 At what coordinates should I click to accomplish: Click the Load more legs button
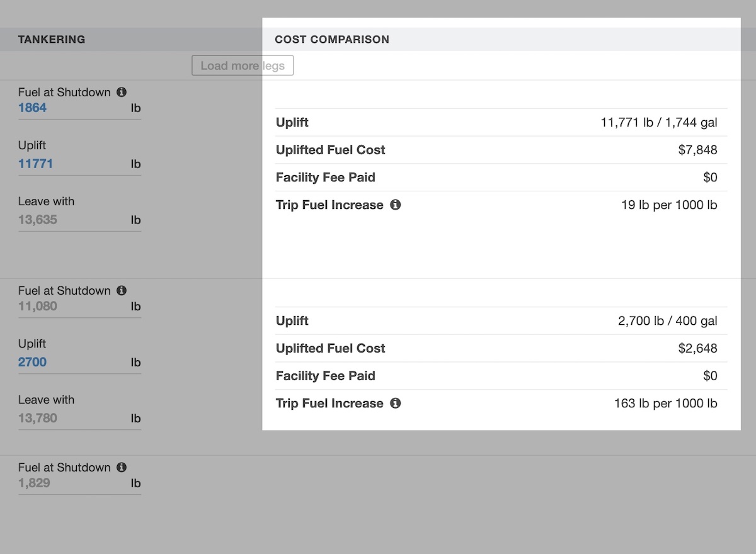(243, 65)
